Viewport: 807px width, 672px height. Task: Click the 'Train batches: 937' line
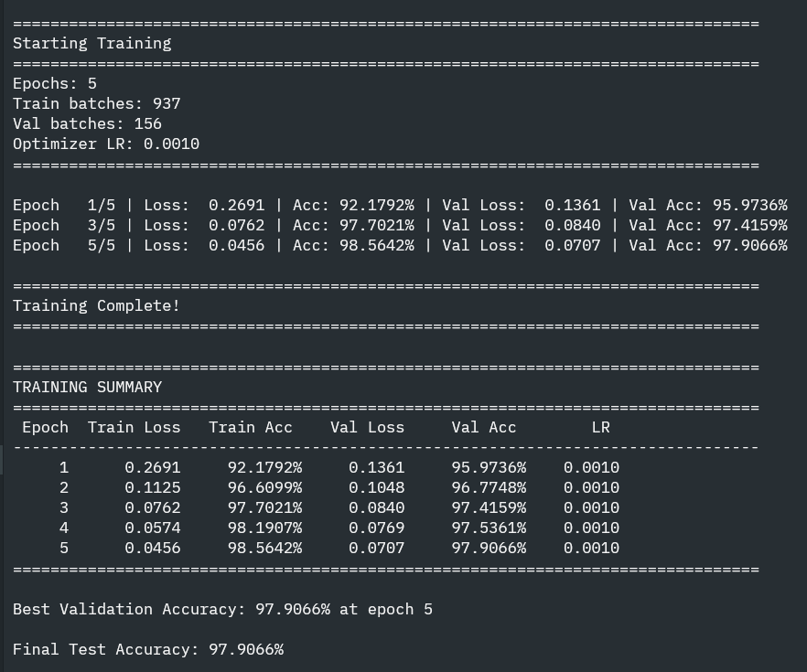coord(97,104)
